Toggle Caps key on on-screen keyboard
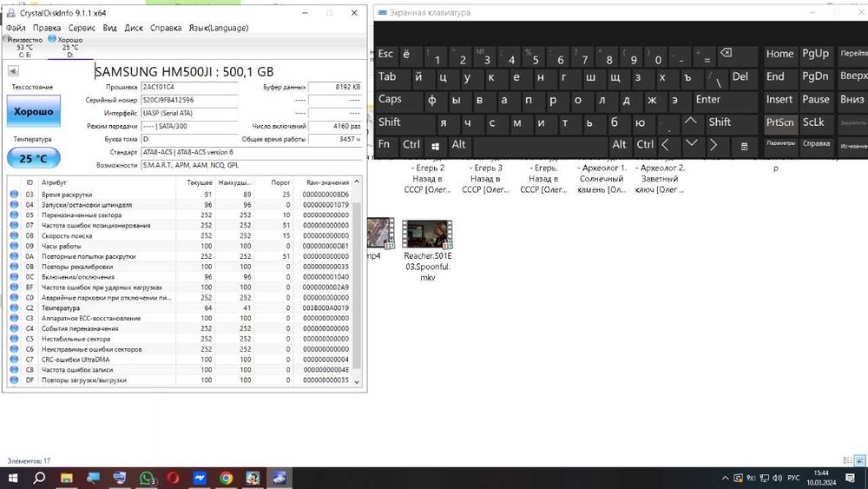Viewport: 868px width, 489px height. click(x=398, y=100)
